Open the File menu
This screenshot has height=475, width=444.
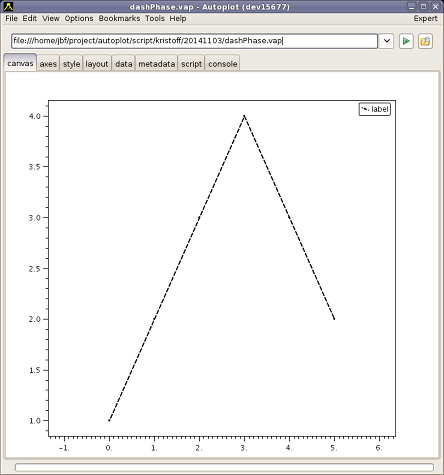(12, 18)
